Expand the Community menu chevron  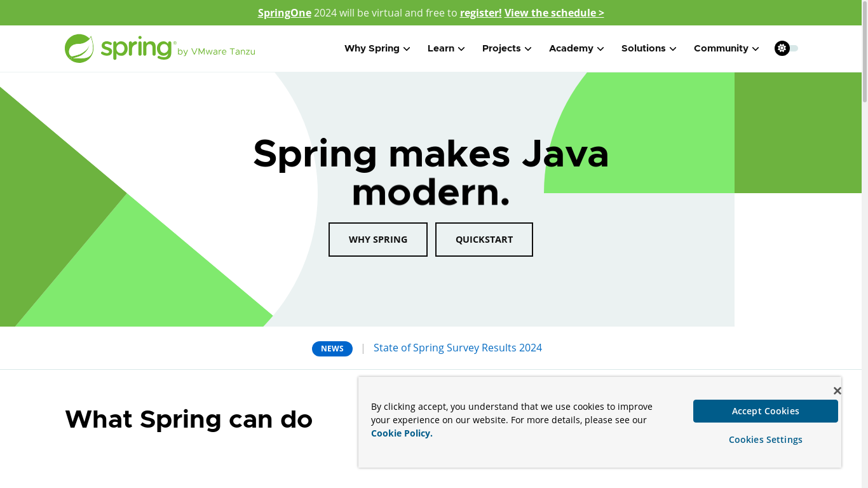point(756,49)
